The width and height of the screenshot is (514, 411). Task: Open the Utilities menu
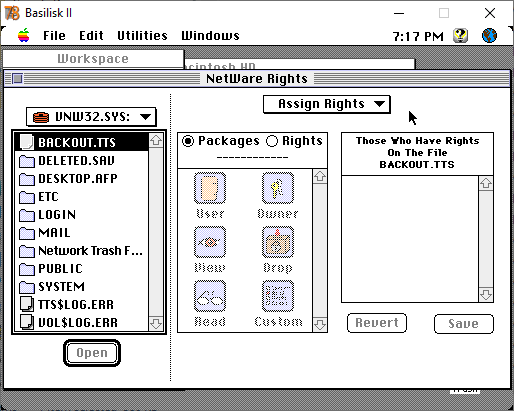(142, 36)
